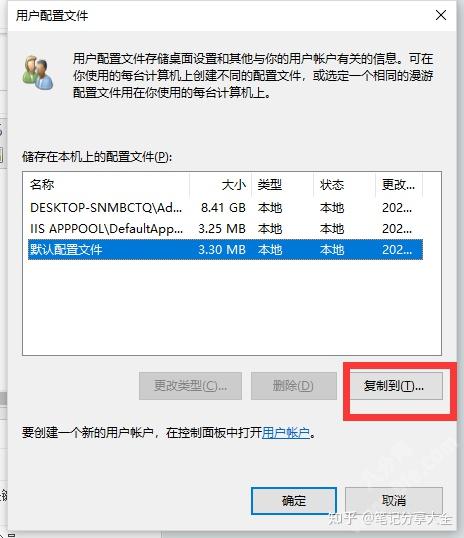Cancel with the 取消 button
Image resolution: width=464 pixels, height=538 pixels.
(x=394, y=501)
